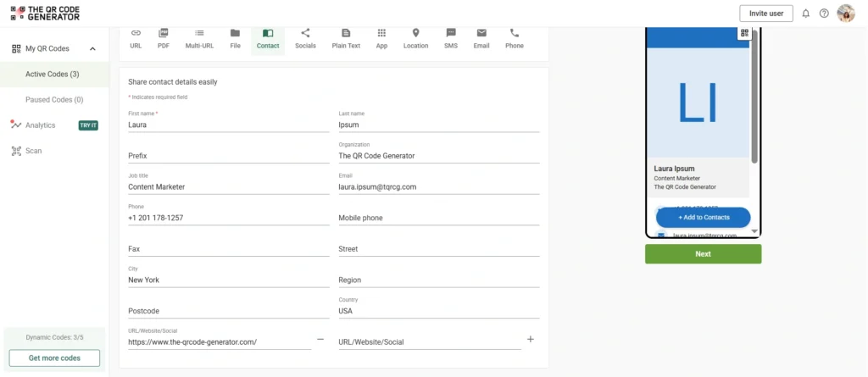Choose the File folder icon

[236, 33]
